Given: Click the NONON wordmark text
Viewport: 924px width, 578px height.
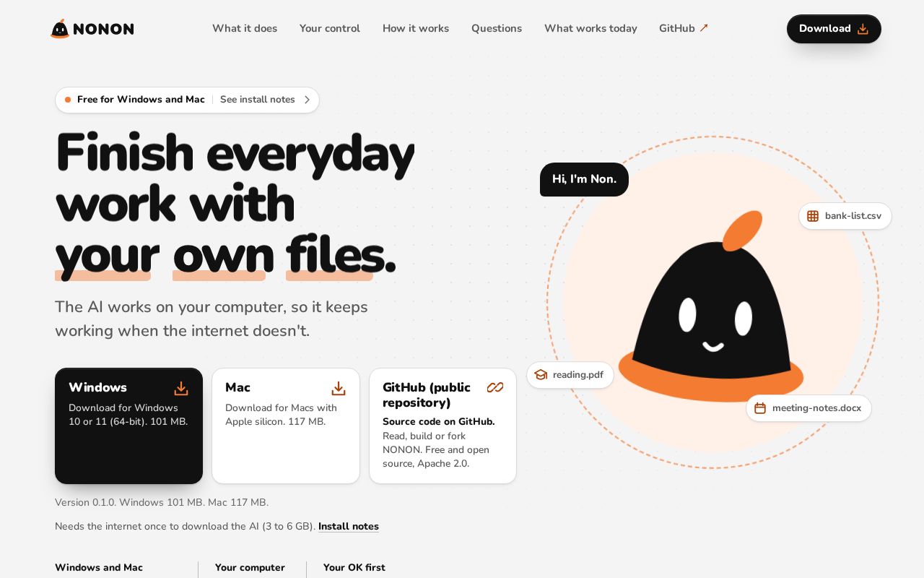Looking at the screenshot, I should click(103, 29).
